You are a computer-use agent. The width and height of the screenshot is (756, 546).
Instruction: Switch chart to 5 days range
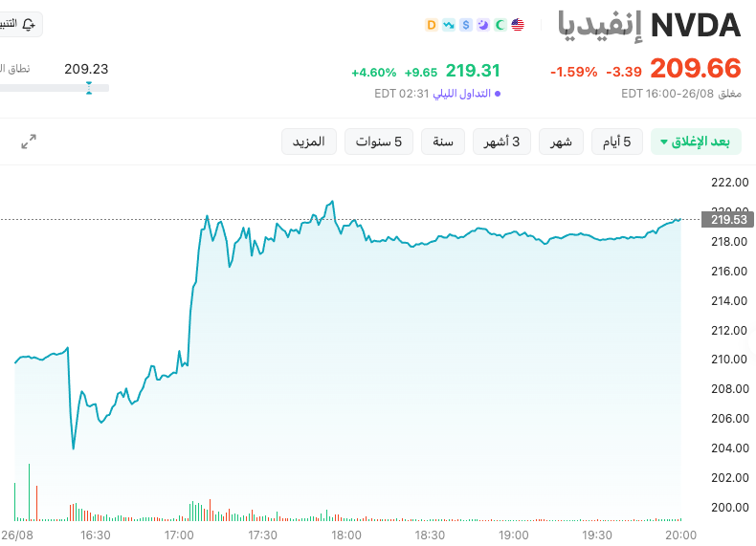[x=616, y=142]
